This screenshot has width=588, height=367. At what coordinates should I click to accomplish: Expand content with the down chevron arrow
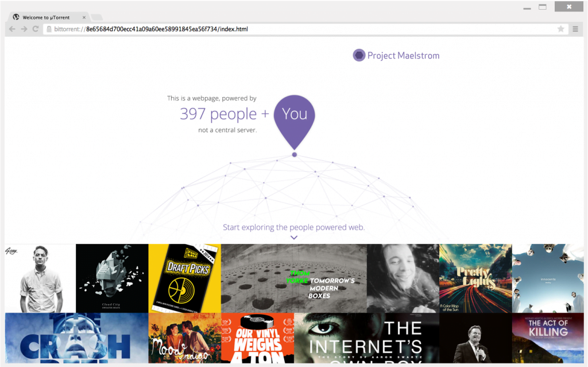[294, 237]
